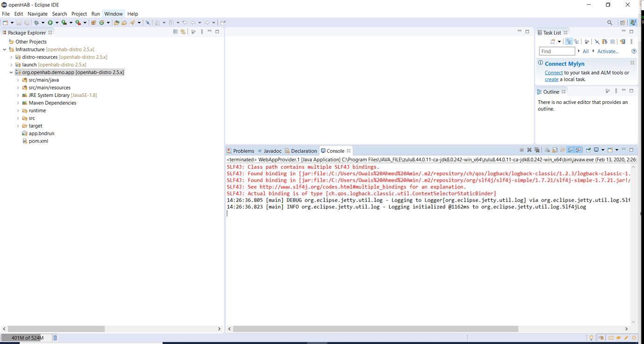
Task: Click the New wizard icon in toolbar
Action: pyautogui.click(x=5, y=22)
